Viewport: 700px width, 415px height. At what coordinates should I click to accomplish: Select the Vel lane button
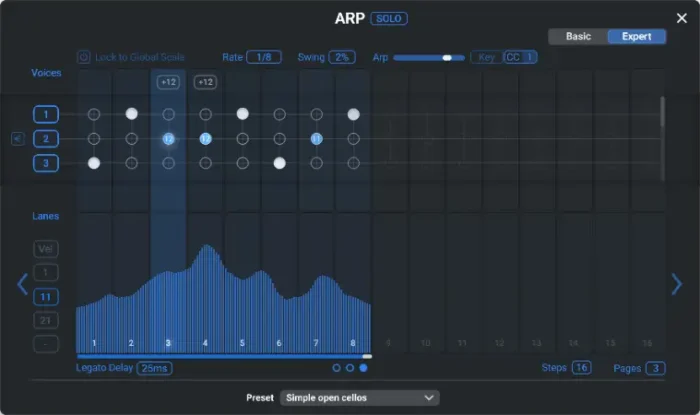tap(46, 249)
